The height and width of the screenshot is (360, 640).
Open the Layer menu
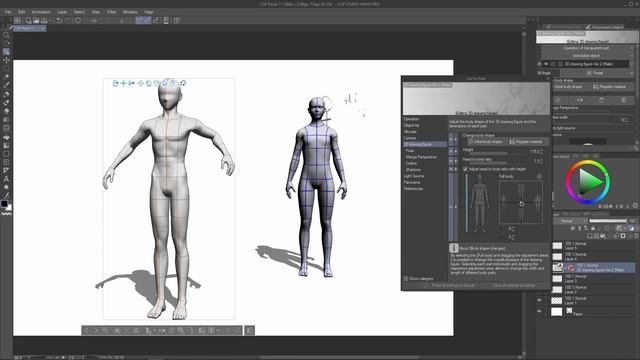tap(62, 12)
